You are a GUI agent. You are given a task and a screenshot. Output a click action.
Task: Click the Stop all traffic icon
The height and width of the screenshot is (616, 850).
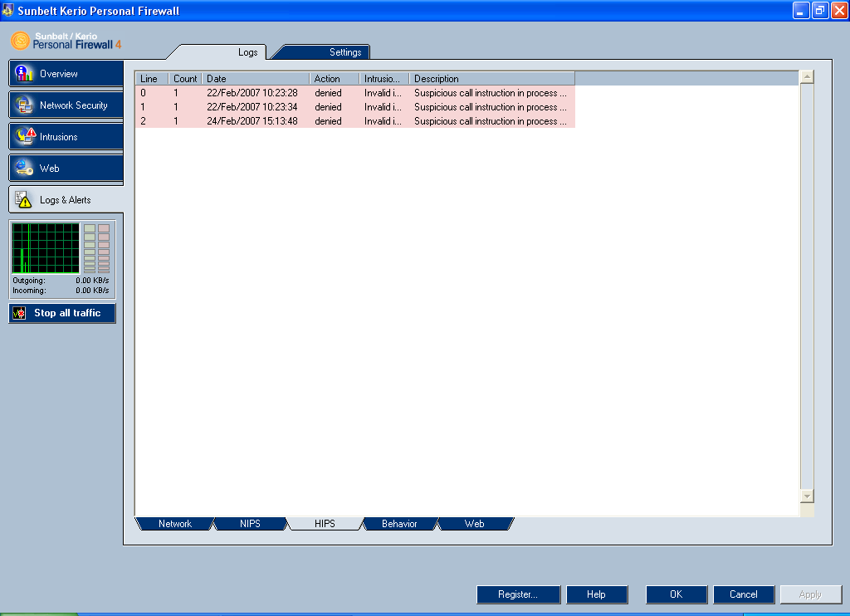(20, 313)
